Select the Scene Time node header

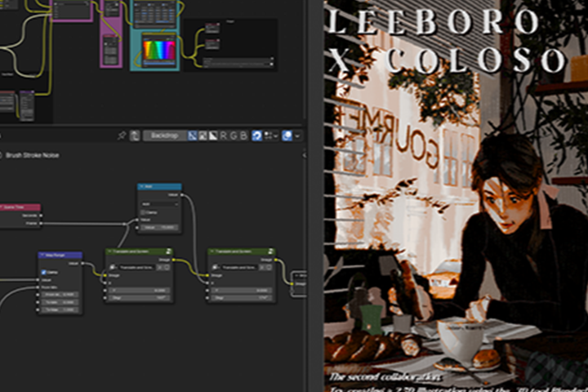click(x=20, y=207)
